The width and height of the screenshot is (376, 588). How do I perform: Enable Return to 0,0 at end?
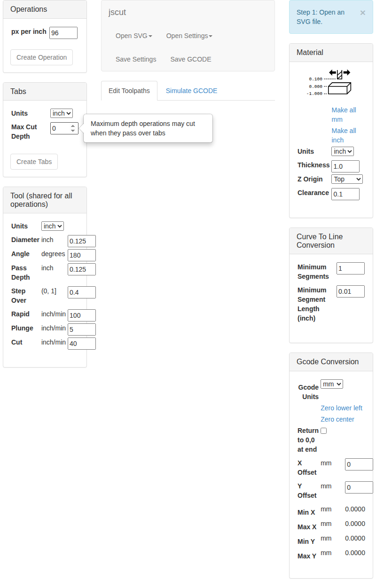click(x=323, y=431)
